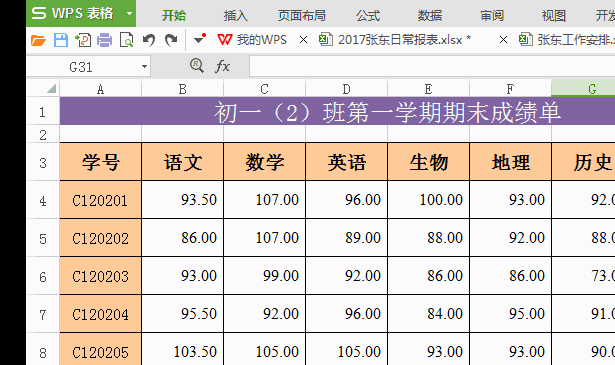
Task: Select row 3 header
Action: [x=43, y=163]
